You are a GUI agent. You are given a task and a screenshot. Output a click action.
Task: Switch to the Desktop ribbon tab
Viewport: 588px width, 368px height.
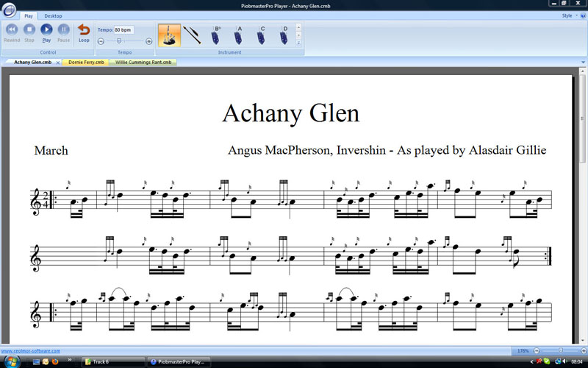pos(53,15)
